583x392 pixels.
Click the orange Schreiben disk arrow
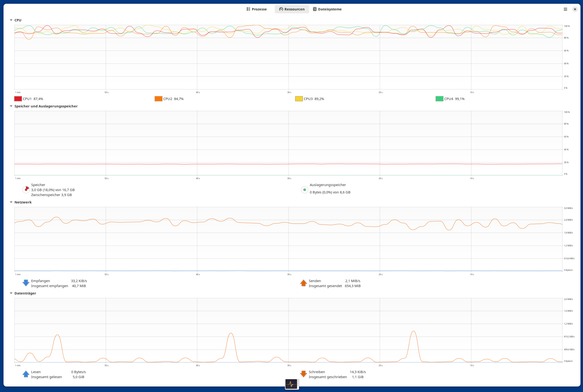point(303,374)
